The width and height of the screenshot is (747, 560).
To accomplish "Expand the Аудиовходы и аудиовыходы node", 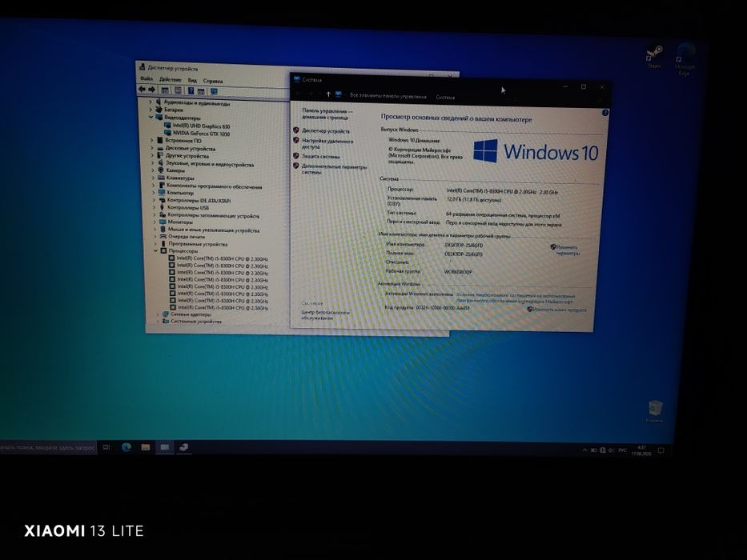I will click(151, 102).
